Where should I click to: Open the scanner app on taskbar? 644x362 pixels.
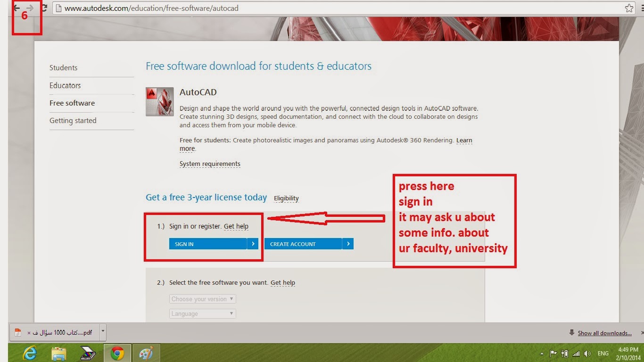point(88,353)
